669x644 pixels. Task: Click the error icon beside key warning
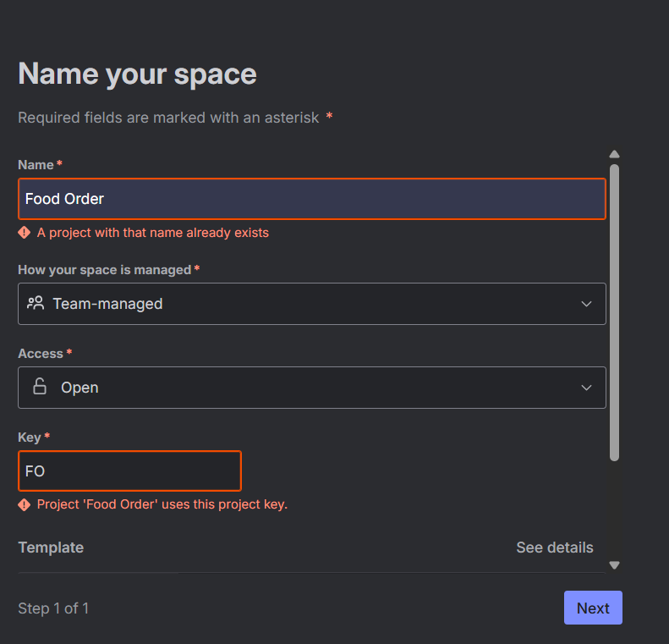[x=25, y=504]
